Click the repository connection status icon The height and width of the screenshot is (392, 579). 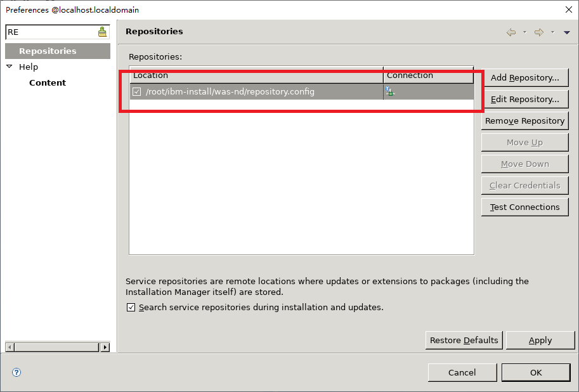(x=389, y=92)
